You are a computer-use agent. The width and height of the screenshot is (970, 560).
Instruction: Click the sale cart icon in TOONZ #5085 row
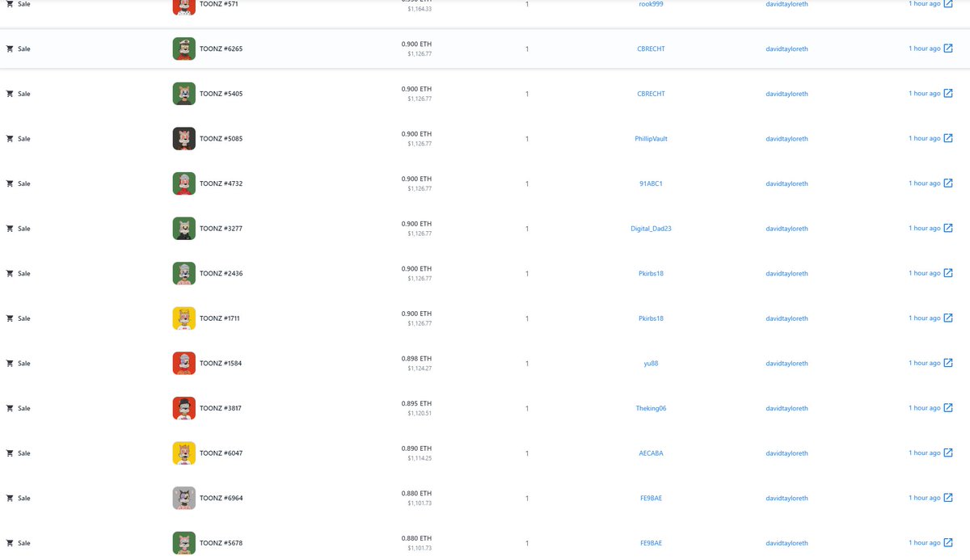(10, 138)
